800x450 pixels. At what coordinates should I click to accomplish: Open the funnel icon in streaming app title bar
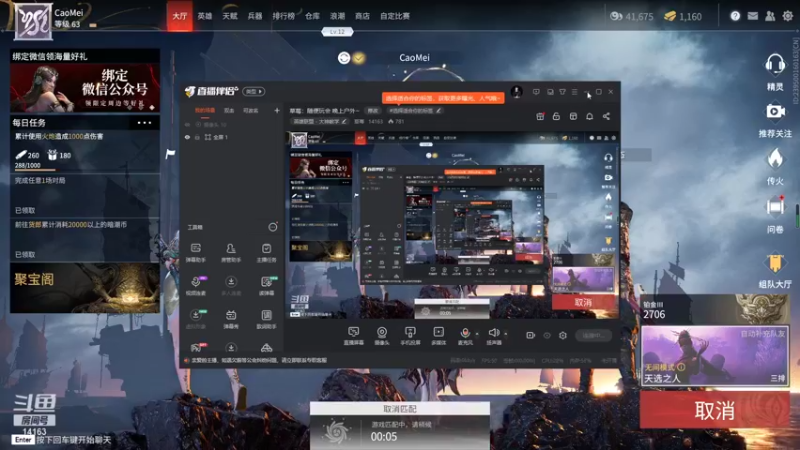pyautogui.click(x=562, y=92)
